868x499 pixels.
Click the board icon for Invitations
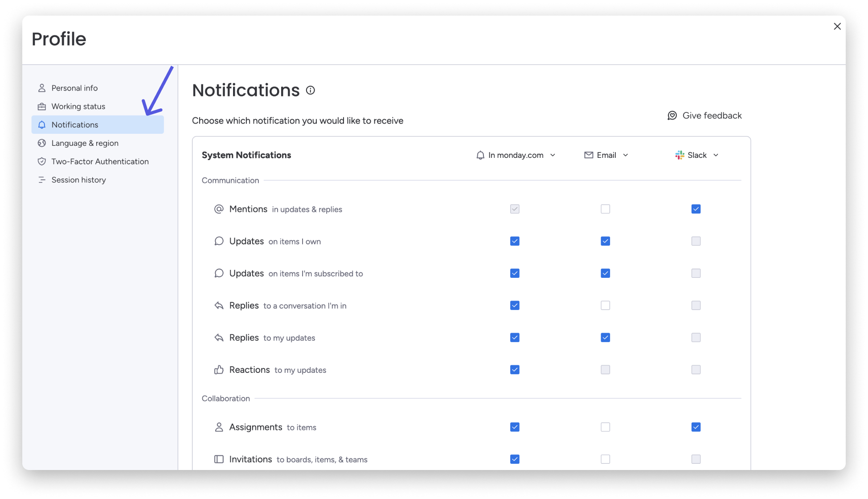(219, 459)
